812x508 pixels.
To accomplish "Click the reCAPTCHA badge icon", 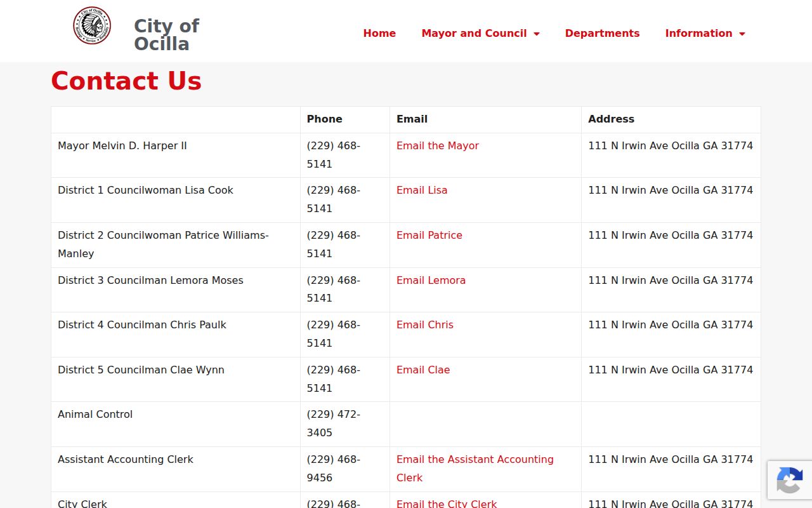I will [x=789, y=480].
